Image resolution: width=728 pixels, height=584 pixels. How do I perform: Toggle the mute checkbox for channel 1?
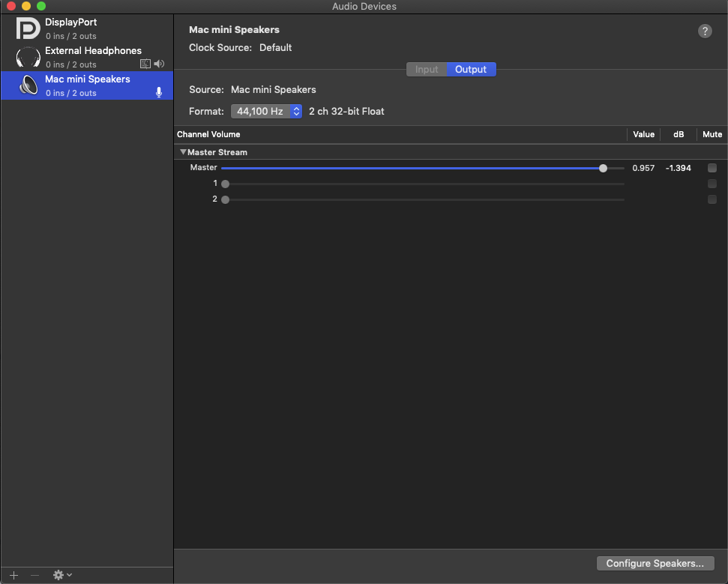pos(712,184)
